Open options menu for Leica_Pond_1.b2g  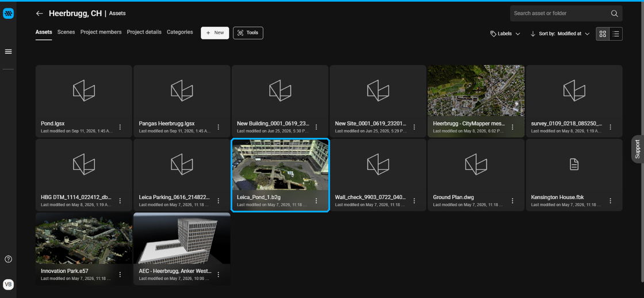pos(316,201)
